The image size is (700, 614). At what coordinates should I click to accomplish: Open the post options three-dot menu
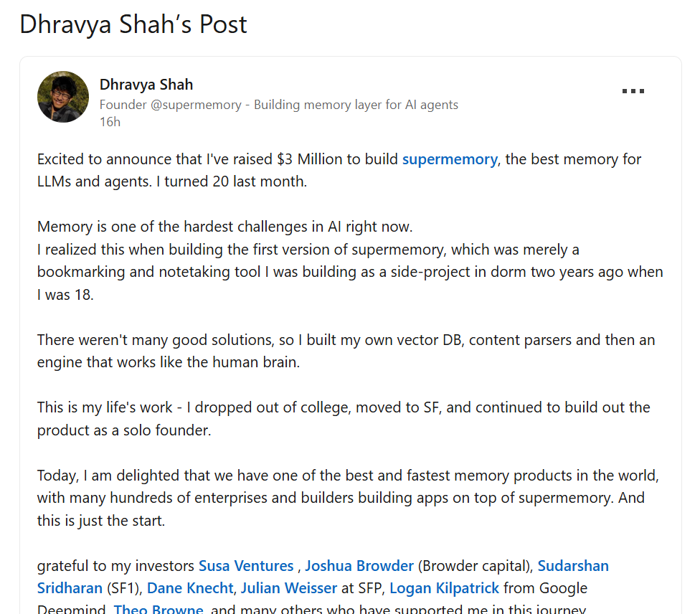click(633, 89)
